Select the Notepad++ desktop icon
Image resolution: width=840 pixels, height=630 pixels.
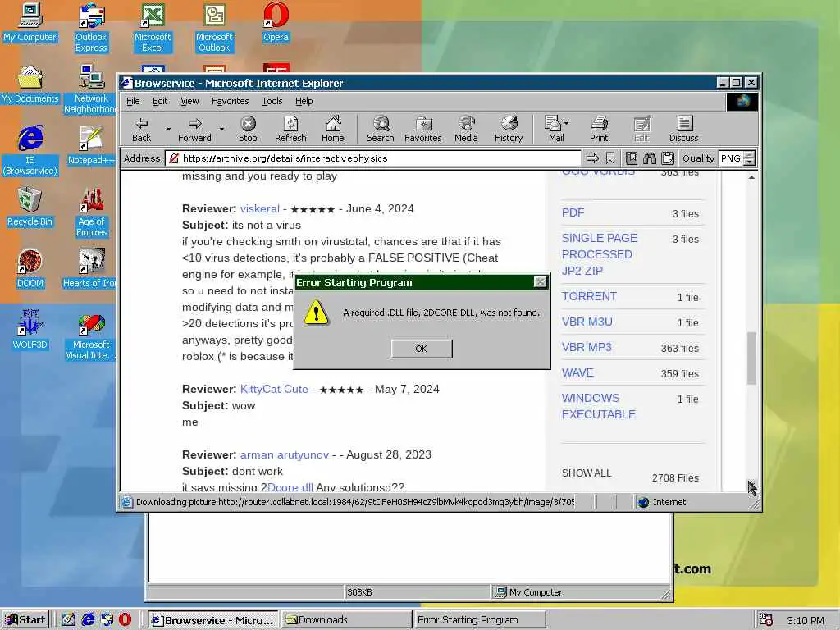coord(91,145)
